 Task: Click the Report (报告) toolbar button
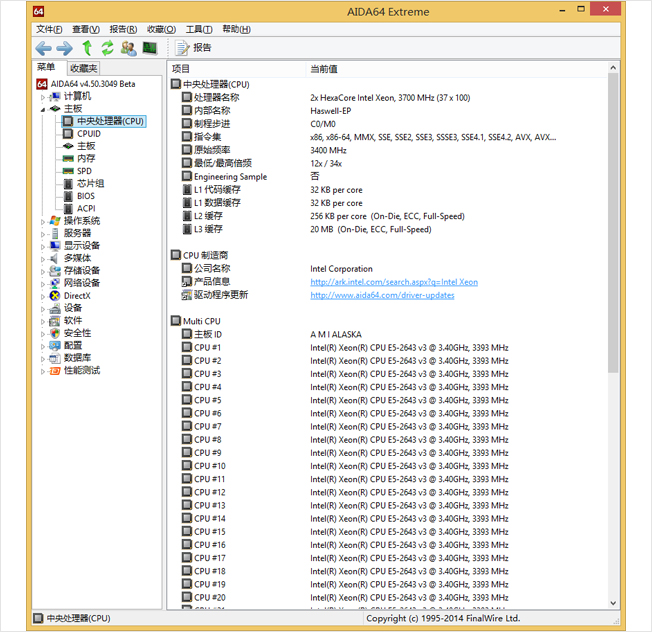click(x=193, y=48)
